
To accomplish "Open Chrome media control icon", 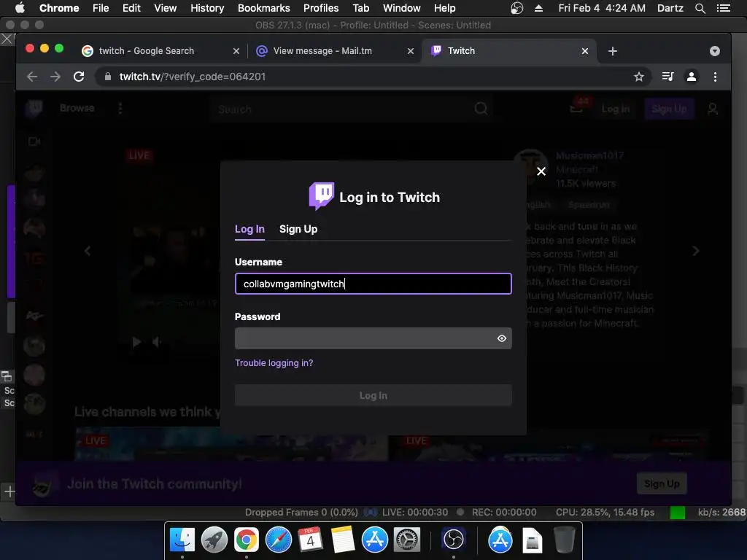I will [668, 77].
